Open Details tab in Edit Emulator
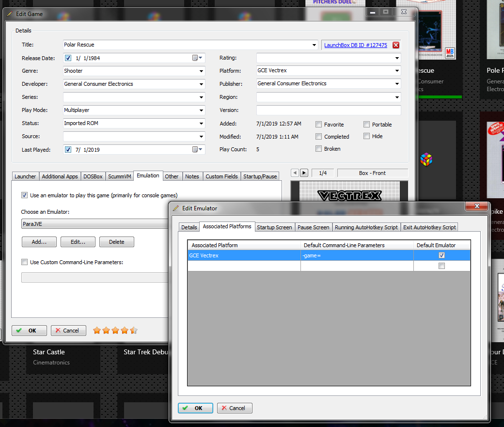Viewport: 504px width, 427px height. [189, 227]
